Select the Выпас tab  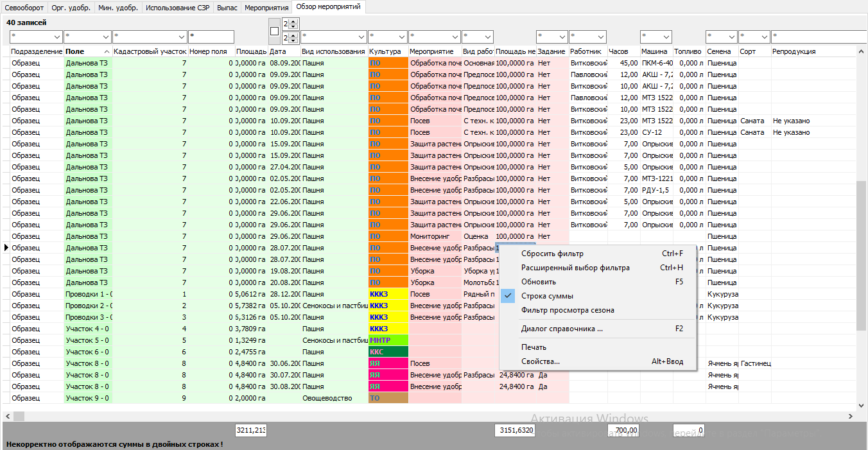coord(227,8)
